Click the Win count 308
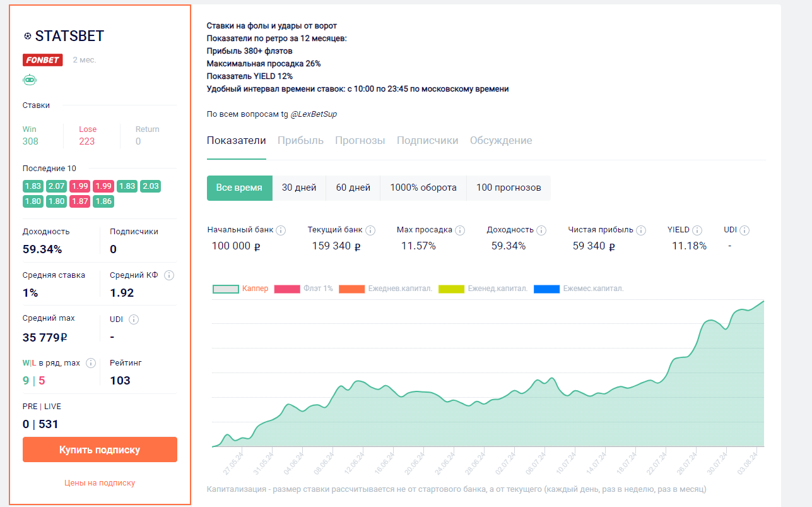Viewport: 812px width, 507px height. tap(30, 141)
